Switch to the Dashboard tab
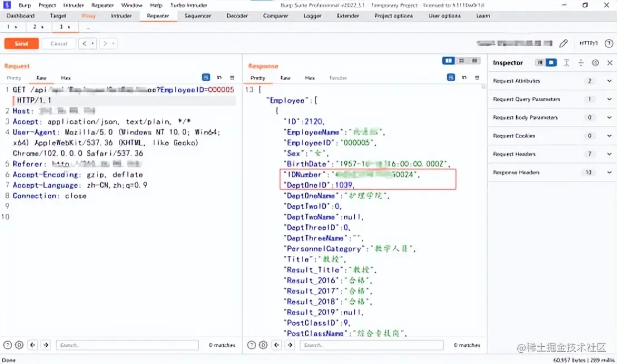 click(x=21, y=16)
